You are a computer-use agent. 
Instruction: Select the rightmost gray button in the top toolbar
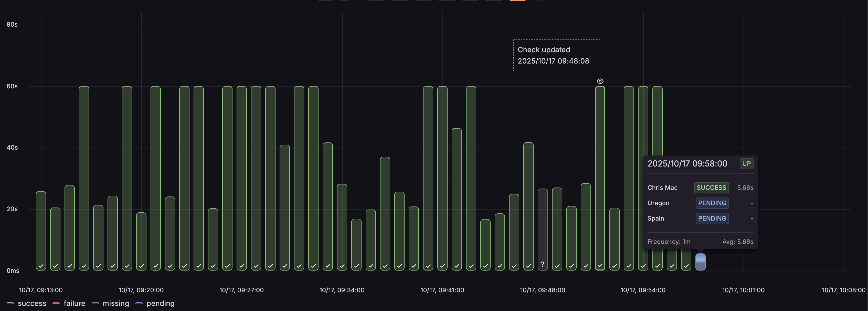539,1
